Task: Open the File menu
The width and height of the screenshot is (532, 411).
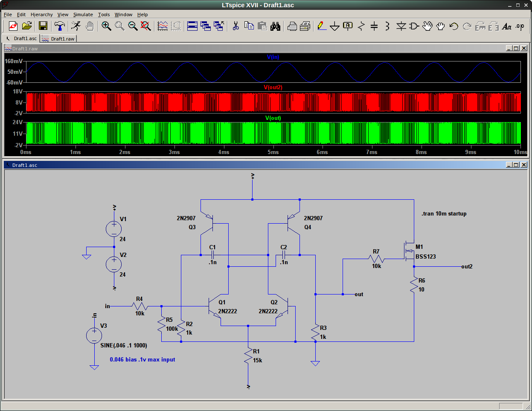Action: (x=8, y=15)
